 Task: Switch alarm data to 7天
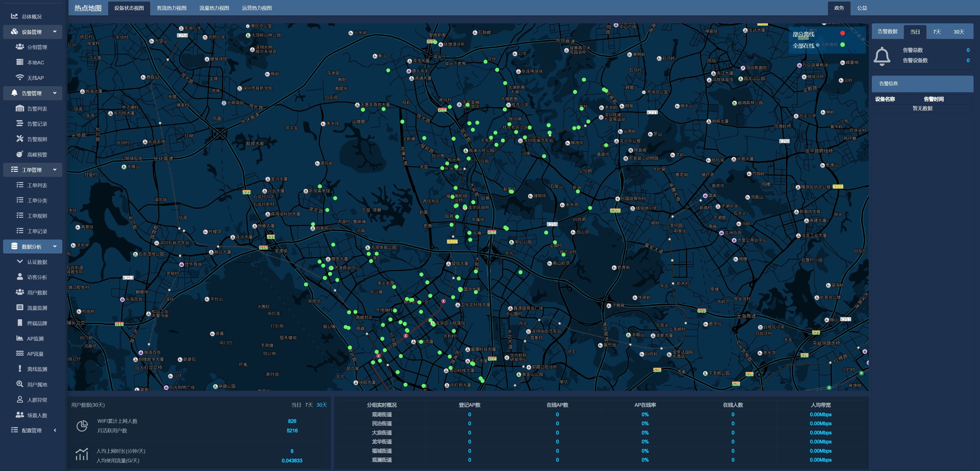(x=937, y=32)
